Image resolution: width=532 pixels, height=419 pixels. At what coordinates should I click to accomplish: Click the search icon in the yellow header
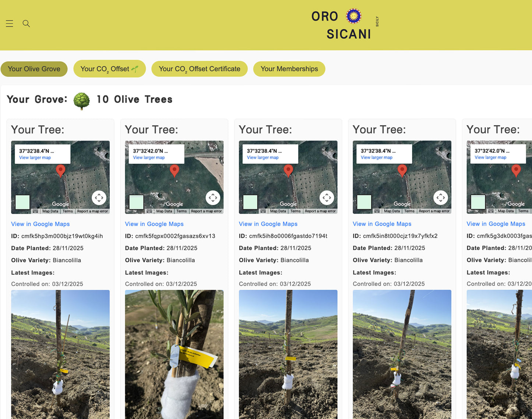[26, 23]
